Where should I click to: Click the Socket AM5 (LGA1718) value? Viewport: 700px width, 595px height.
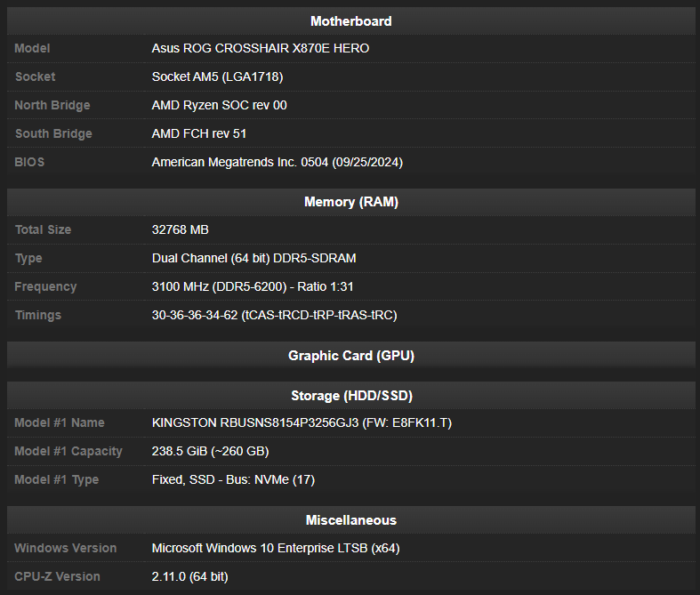(217, 76)
